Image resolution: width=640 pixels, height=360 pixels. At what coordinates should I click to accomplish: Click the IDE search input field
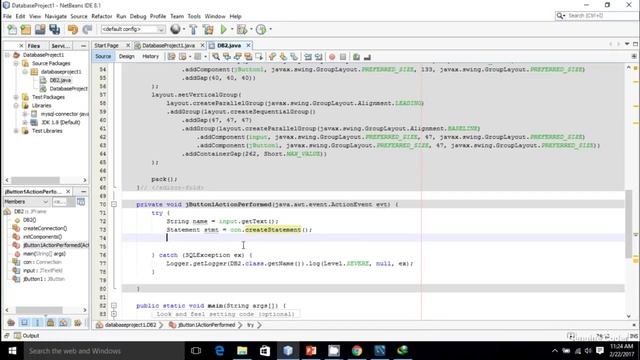[600, 16]
